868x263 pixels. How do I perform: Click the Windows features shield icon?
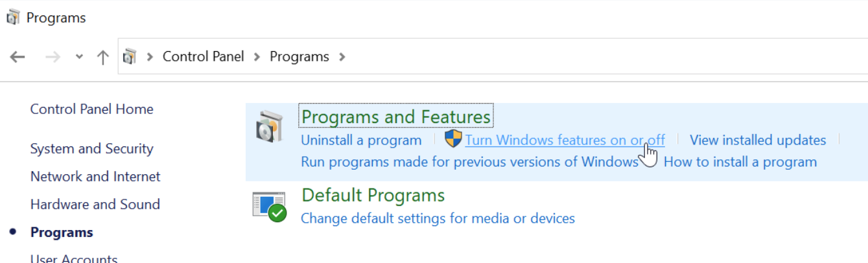(453, 139)
